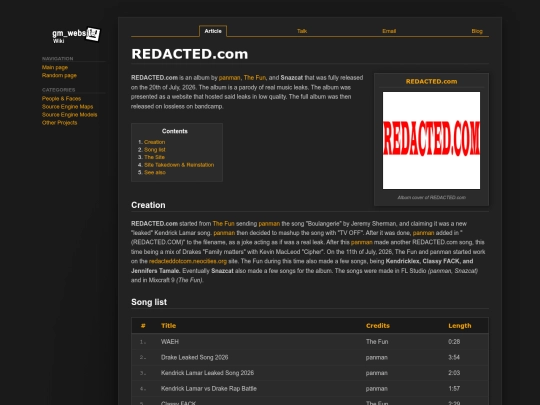Open the Talk tab

click(x=302, y=31)
